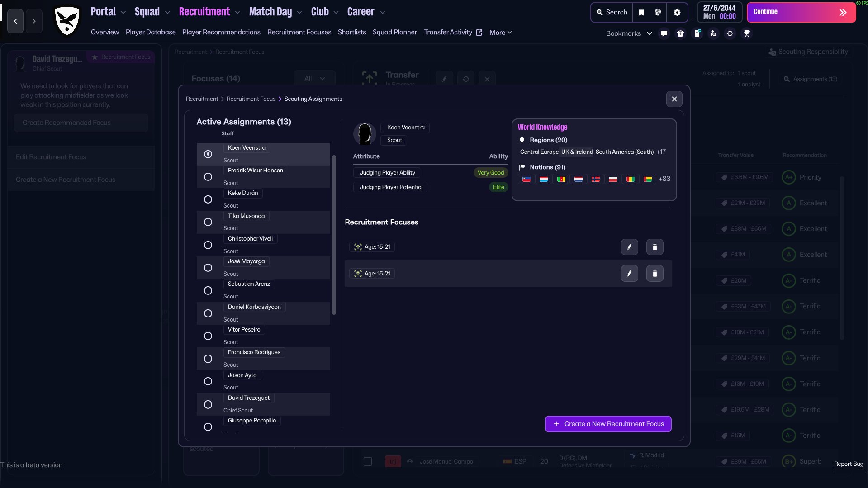Expand the Club menu chevron
This screenshot has height=488, width=868.
(x=336, y=13)
